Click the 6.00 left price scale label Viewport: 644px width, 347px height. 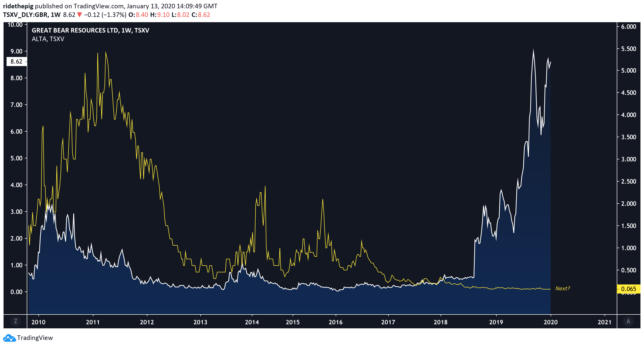click(16, 131)
